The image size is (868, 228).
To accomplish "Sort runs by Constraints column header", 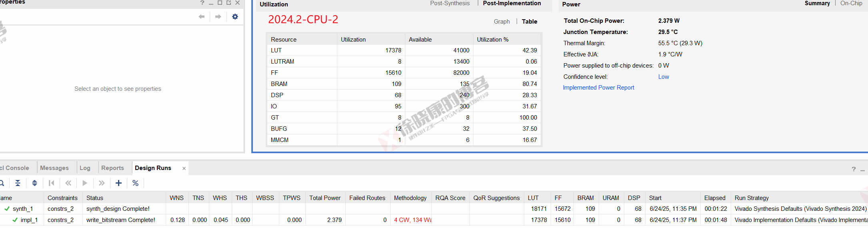I will pos(63,198).
